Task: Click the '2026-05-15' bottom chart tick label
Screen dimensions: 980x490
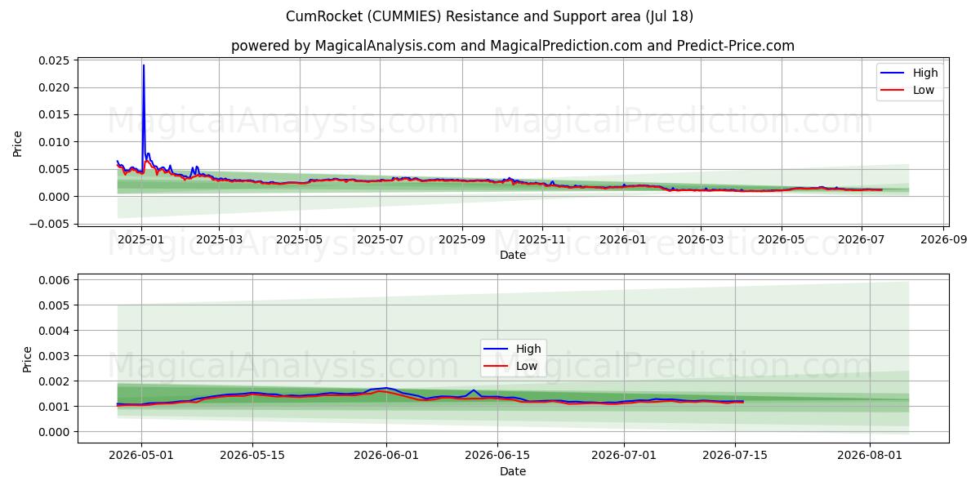Action: click(x=252, y=456)
